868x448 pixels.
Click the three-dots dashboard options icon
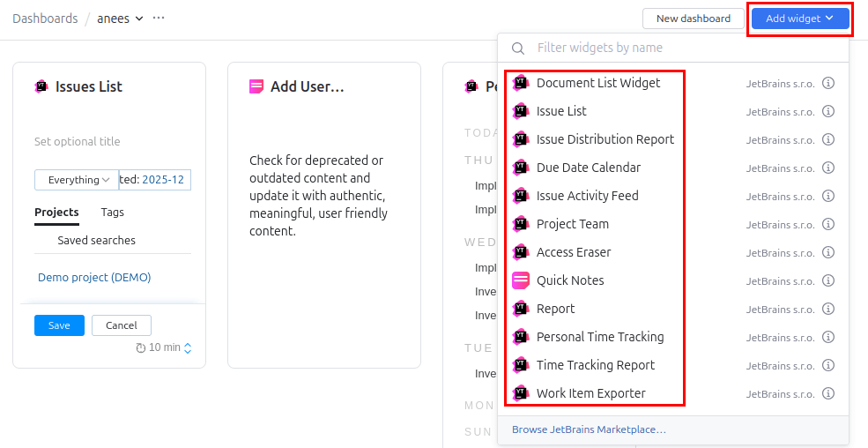click(159, 19)
